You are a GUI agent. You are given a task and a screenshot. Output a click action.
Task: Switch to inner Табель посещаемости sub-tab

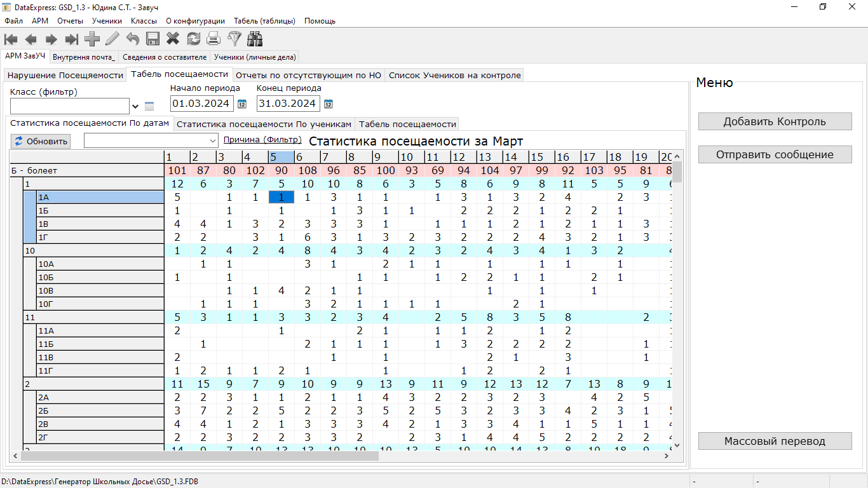point(407,124)
